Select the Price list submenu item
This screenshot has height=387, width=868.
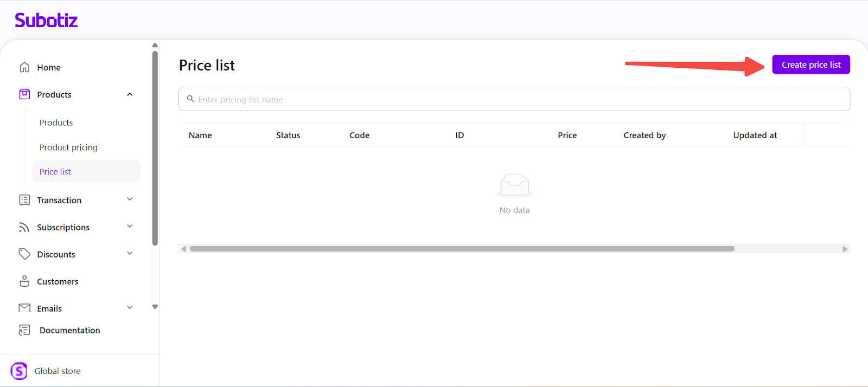(55, 172)
